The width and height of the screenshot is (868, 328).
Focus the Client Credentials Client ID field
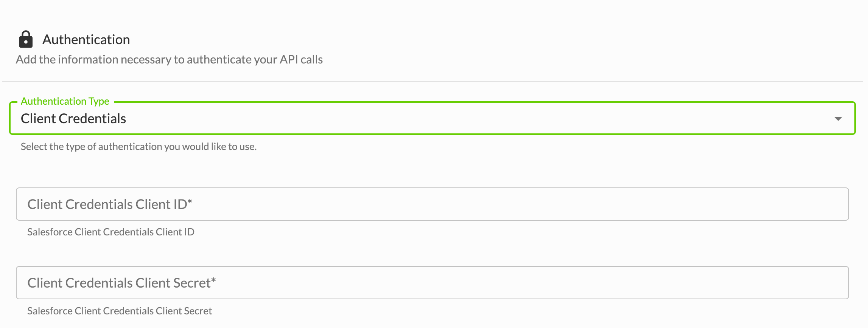pos(432,204)
